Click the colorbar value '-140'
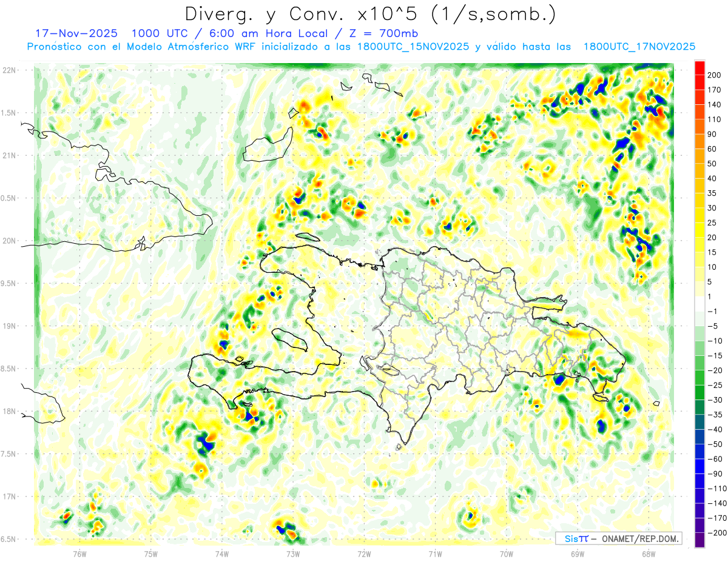The image size is (728, 562). click(x=718, y=503)
